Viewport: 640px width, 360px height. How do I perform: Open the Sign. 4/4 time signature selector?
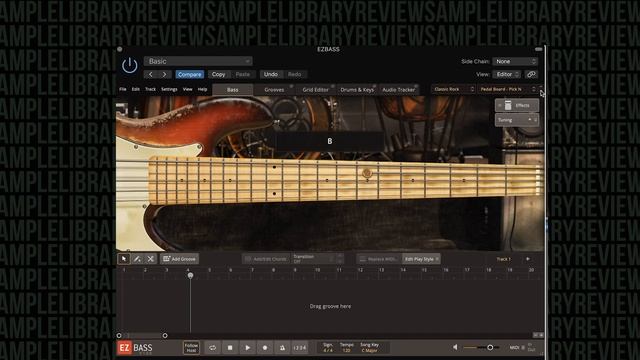(x=328, y=348)
